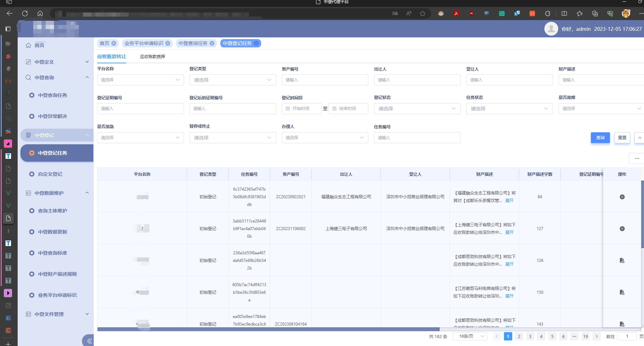Collapse the sidebar with double-arrow button
The height and width of the screenshot is (346, 644).
(89, 341)
